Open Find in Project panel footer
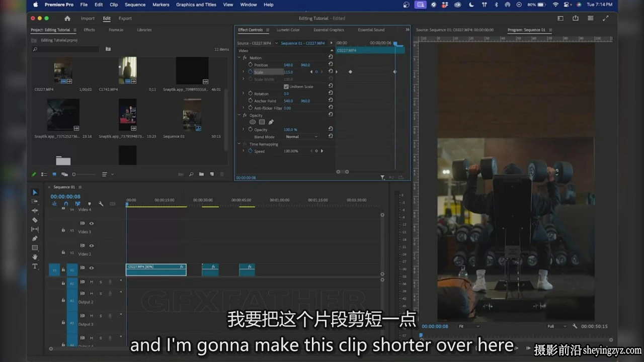This screenshot has width=644, height=362. [x=191, y=174]
